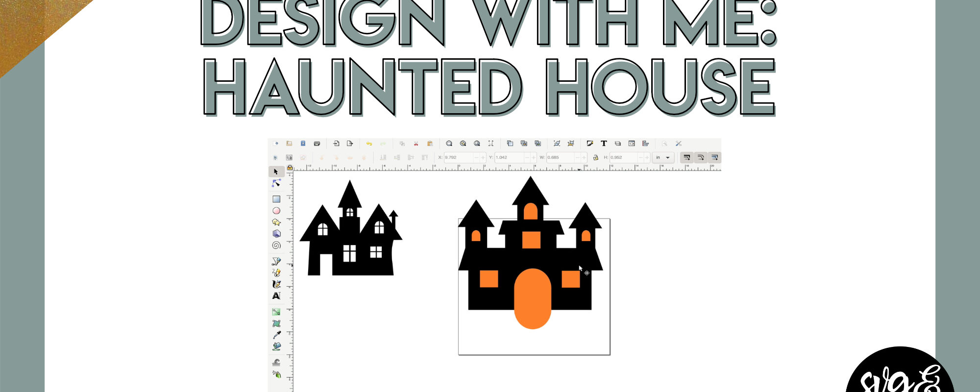The image size is (980, 392).
Task: Save the document
Action: (x=303, y=144)
